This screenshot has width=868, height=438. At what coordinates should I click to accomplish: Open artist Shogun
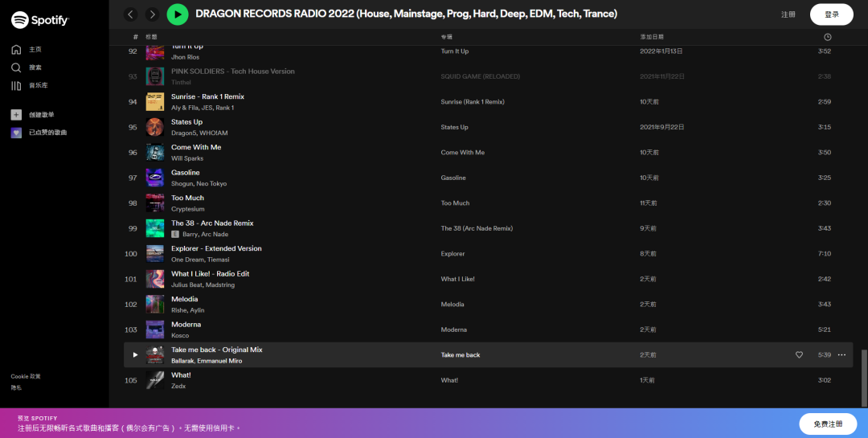(182, 184)
